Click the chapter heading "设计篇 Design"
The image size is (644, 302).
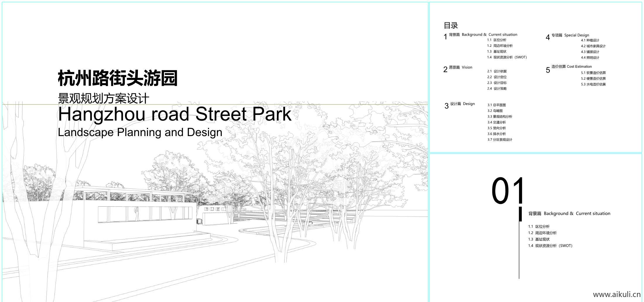click(x=463, y=104)
